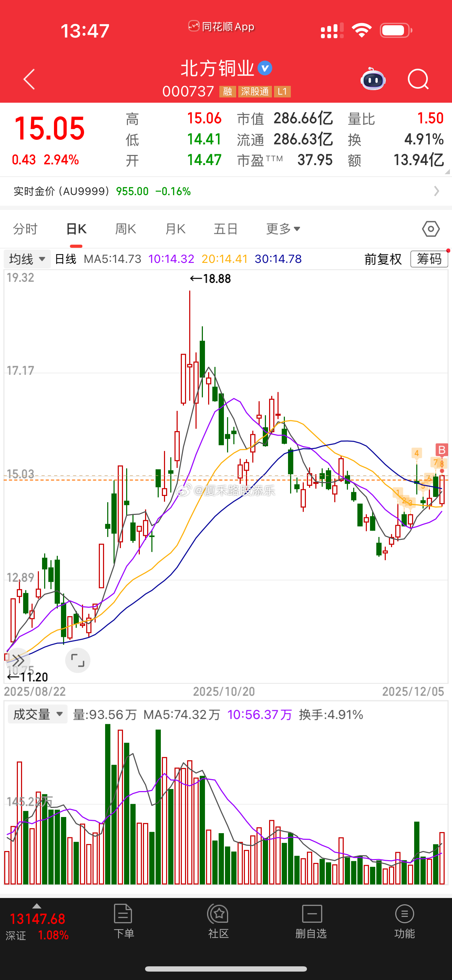
Task: Tap the 同花顺 App return pill
Action: point(221,27)
